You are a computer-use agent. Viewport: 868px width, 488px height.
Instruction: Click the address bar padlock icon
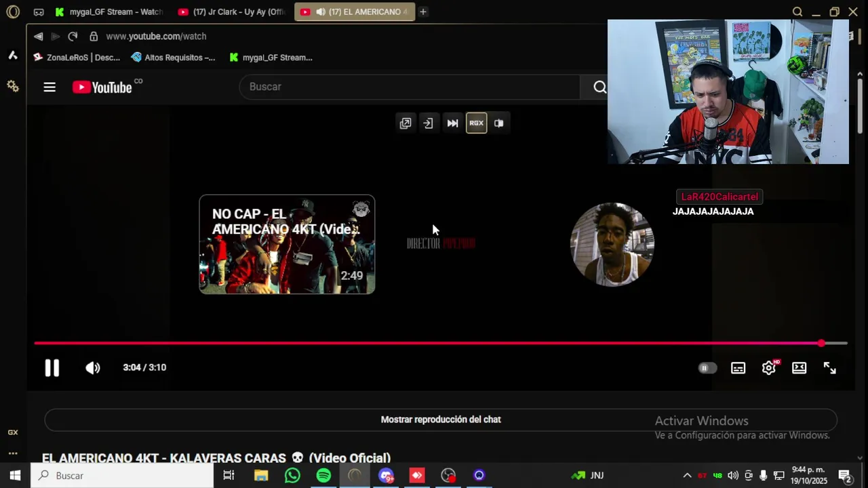(94, 36)
